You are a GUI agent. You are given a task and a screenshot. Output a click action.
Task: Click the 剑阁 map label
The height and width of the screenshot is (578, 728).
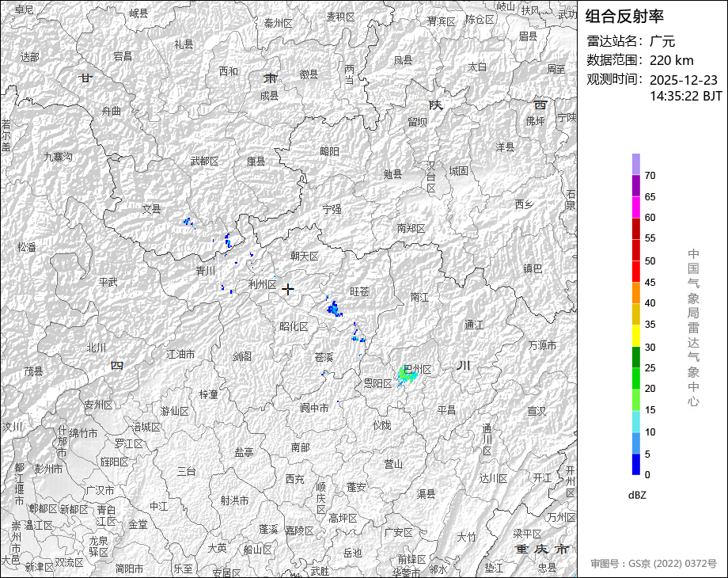pos(242,356)
